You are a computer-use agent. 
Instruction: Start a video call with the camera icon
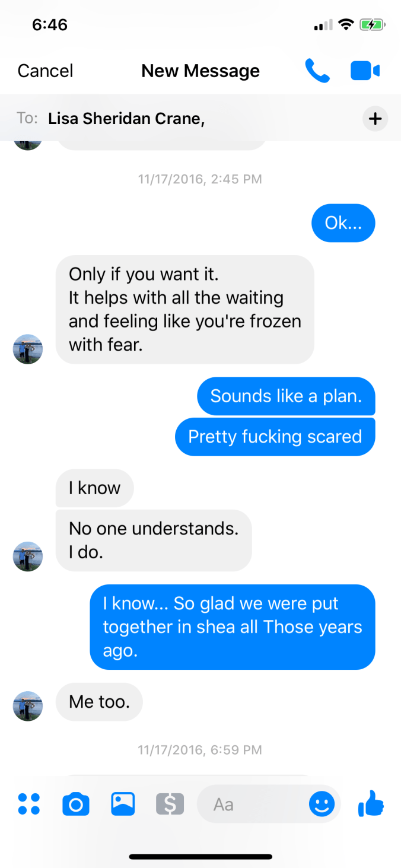[x=365, y=71]
